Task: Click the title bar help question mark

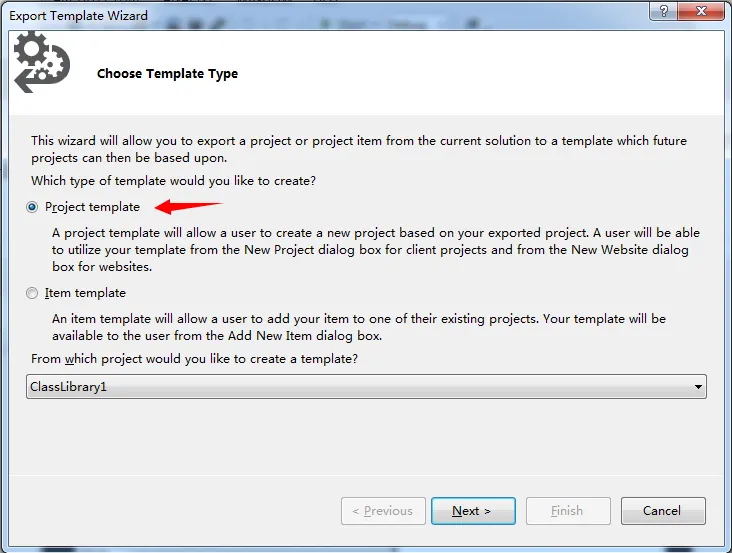Action: (660, 11)
